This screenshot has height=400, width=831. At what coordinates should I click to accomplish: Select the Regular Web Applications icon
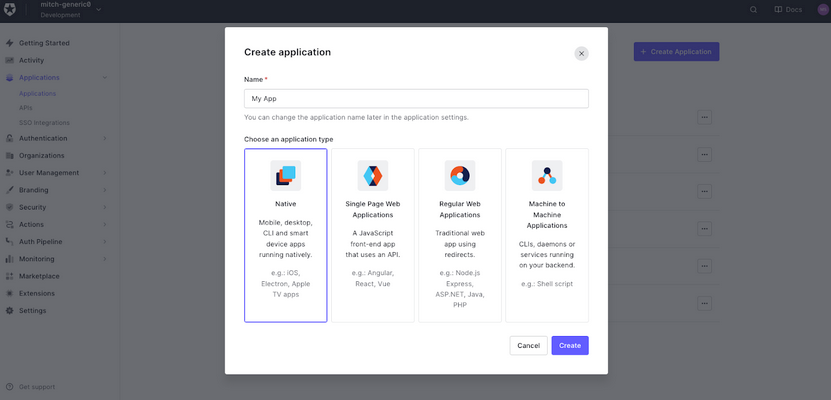(x=460, y=176)
